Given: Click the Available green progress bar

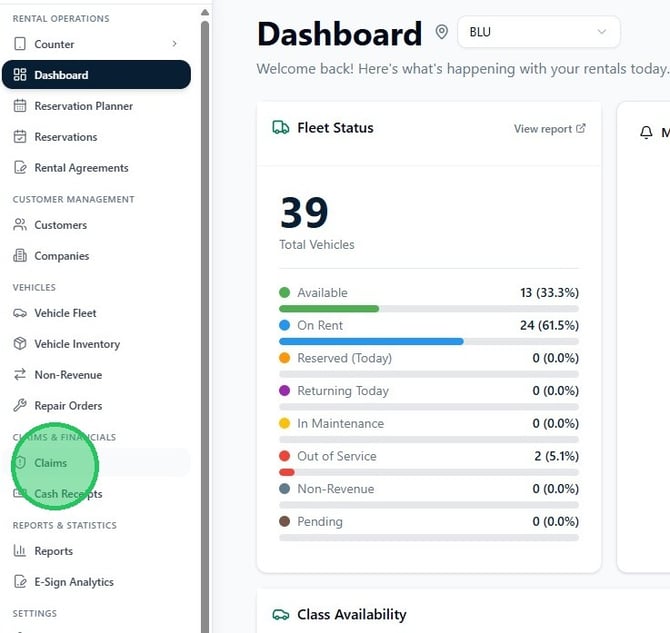Looking at the screenshot, I should tap(329, 309).
